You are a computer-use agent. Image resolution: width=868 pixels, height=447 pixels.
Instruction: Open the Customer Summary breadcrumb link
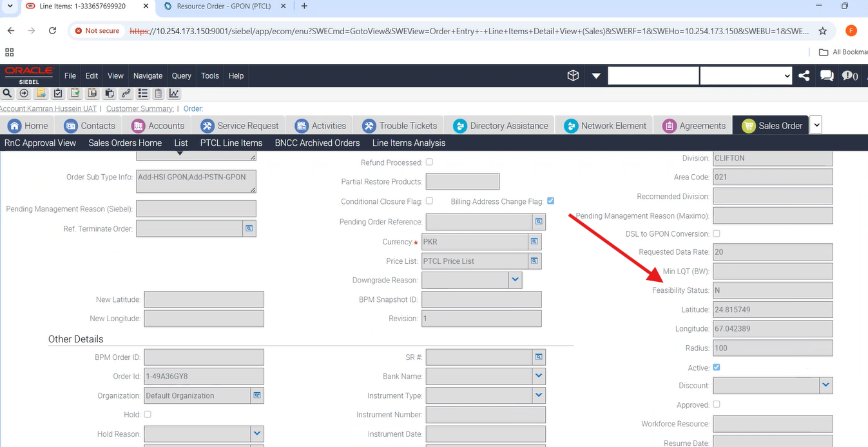(x=140, y=108)
